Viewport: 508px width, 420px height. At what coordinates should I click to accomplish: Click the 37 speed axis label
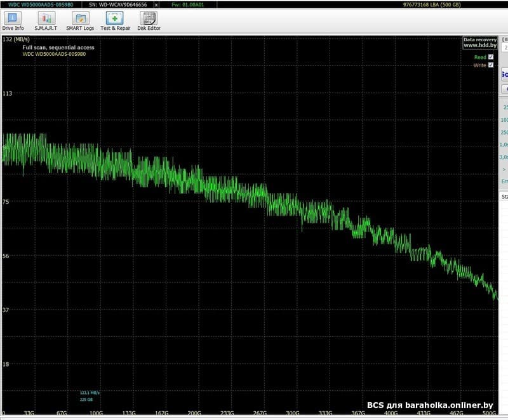tap(6, 310)
